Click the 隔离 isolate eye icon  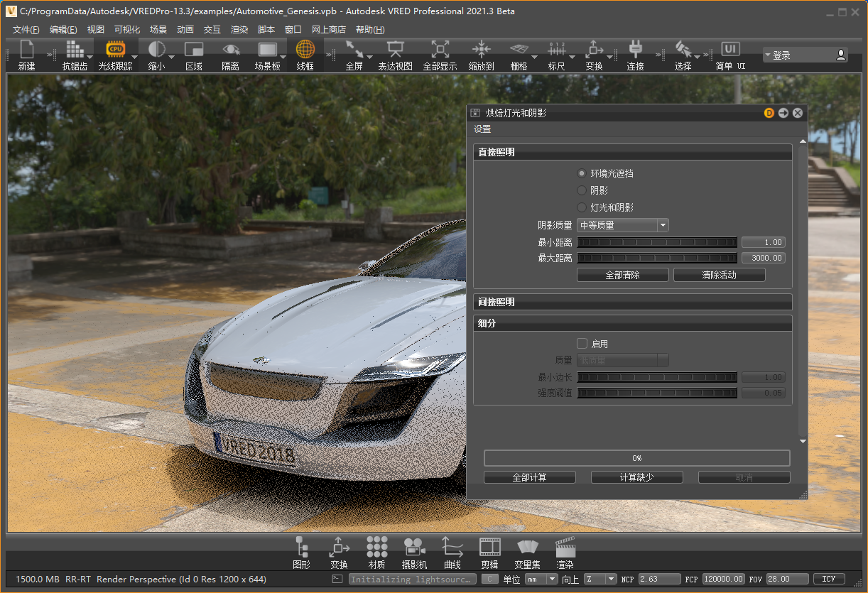[230, 50]
